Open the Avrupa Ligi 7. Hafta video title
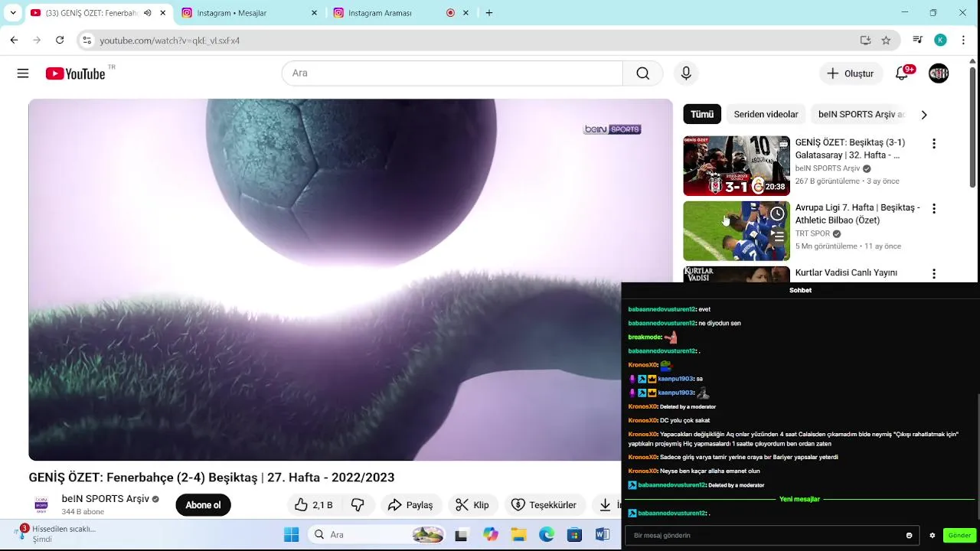The height and width of the screenshot is (551, 980). (x=857, y=214)
